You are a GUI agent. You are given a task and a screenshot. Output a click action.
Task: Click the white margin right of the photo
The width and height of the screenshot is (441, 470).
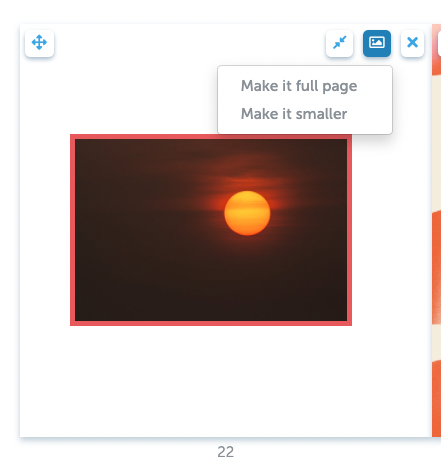coord(392,230)
